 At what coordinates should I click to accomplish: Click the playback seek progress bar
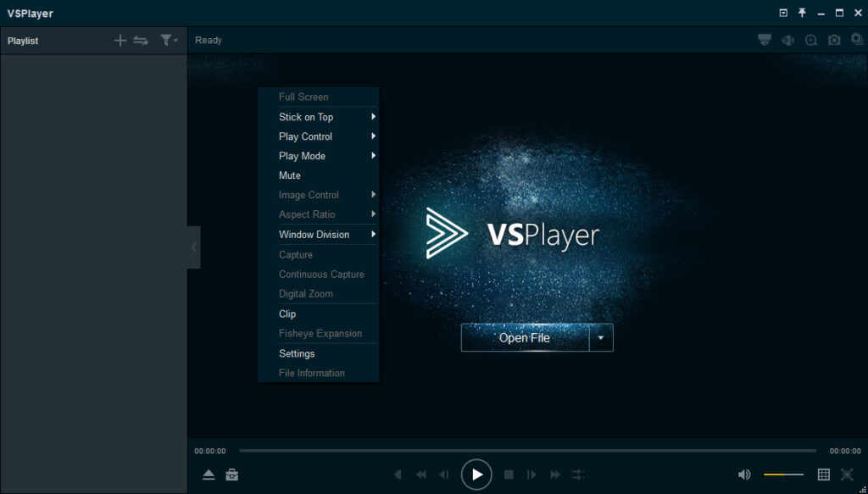tap(527, 451)
